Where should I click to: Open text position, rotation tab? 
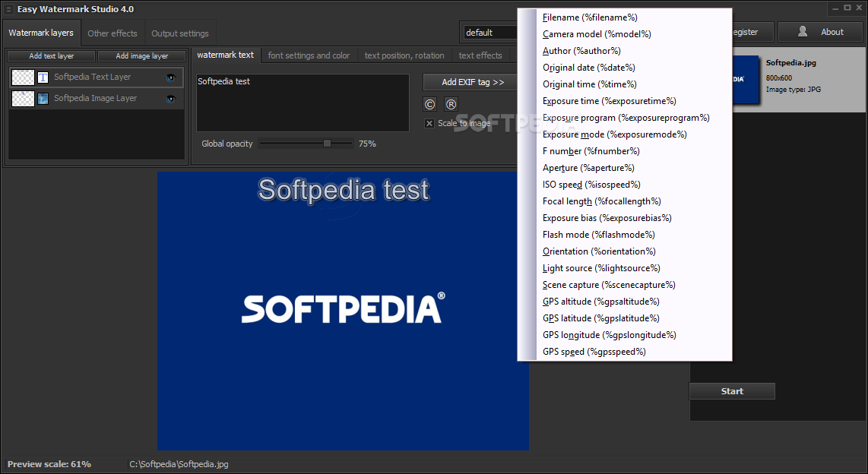[404, 55]
